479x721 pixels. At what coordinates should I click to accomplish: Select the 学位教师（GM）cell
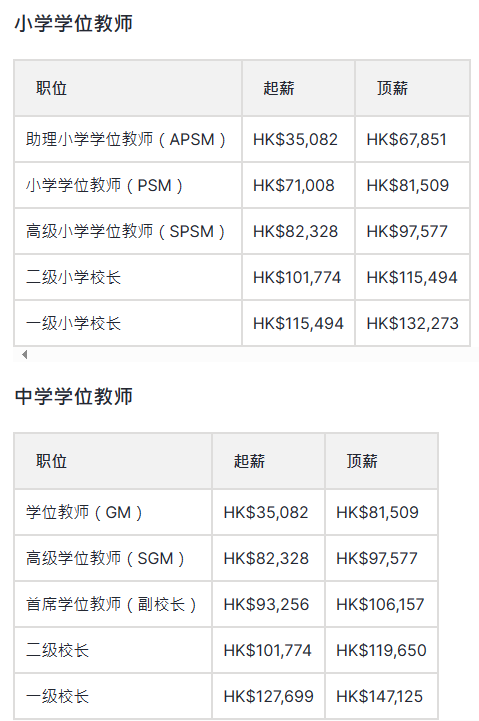pyautogui.click(x=113, y=512)
